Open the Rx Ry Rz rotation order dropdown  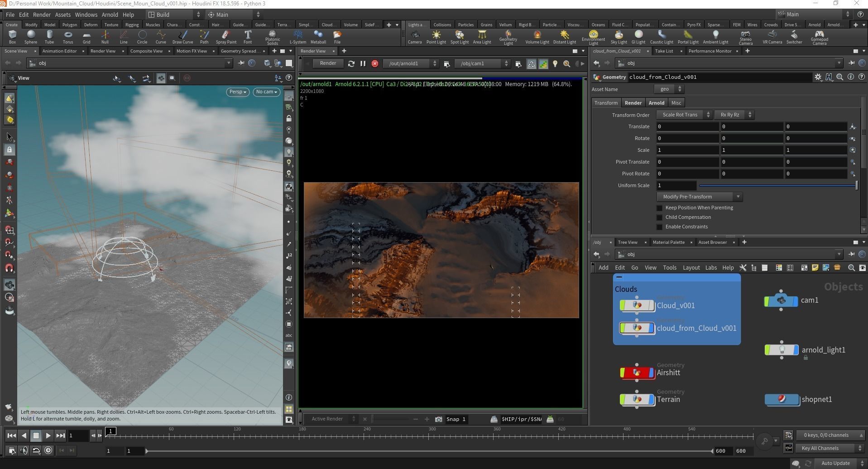click(734, 115)
